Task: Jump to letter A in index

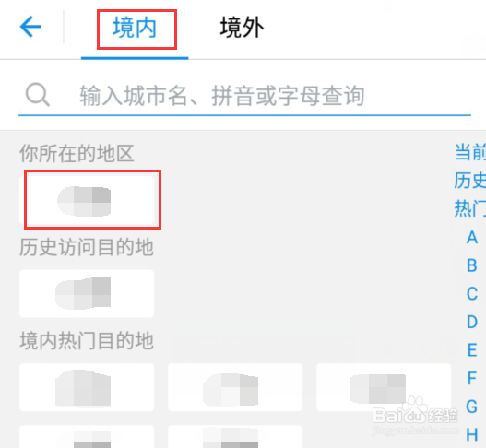Action: [472, 238]
